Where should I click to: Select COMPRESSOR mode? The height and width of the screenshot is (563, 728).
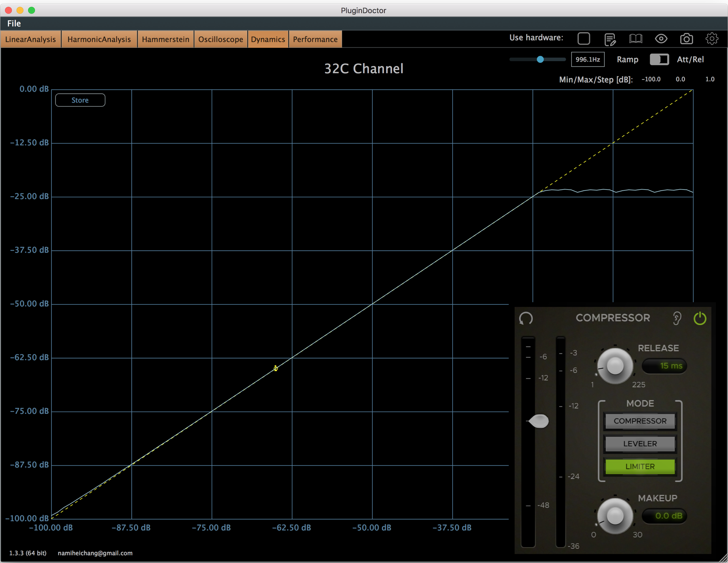click(640, 421)
